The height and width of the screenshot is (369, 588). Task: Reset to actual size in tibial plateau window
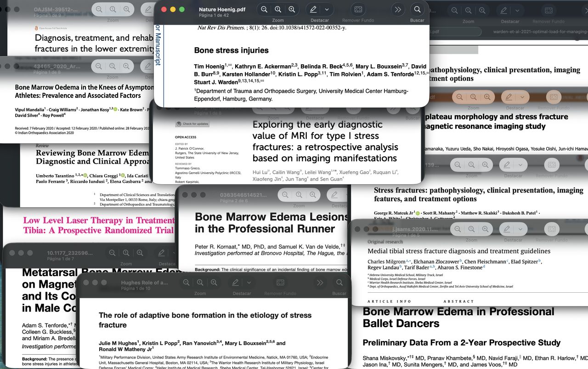click(473, 97)
